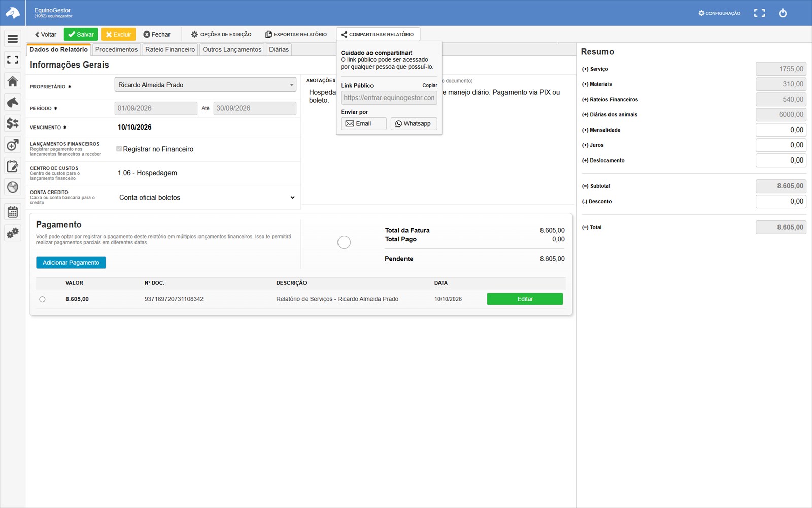Open the Diárias tab
The image size is (812, 508).
[279, 49]
